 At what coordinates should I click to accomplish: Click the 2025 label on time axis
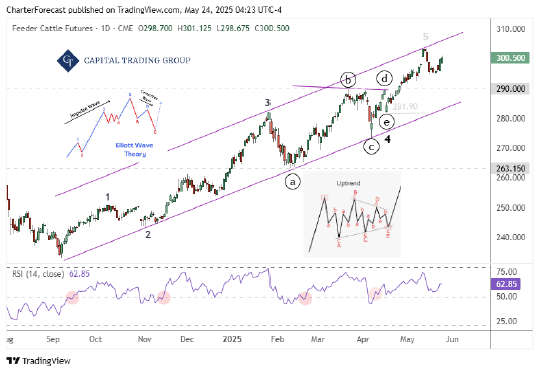[232, 339]
